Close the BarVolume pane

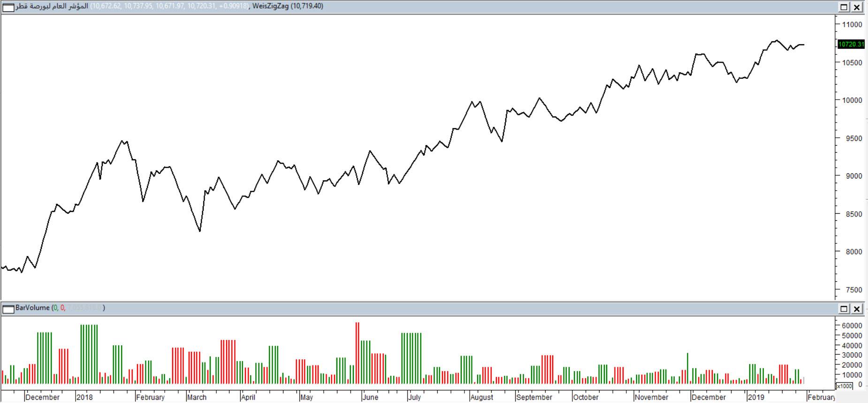tap(857, 309)
